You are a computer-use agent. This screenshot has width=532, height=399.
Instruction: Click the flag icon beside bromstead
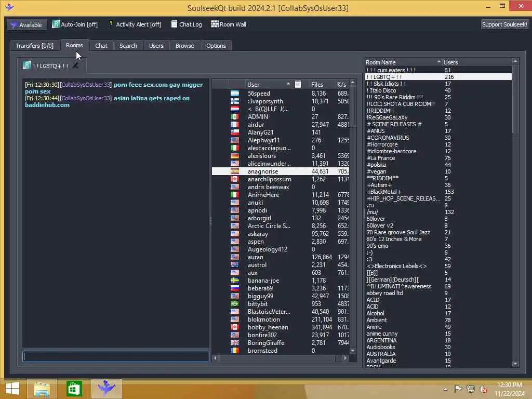[x=234, y=351]
